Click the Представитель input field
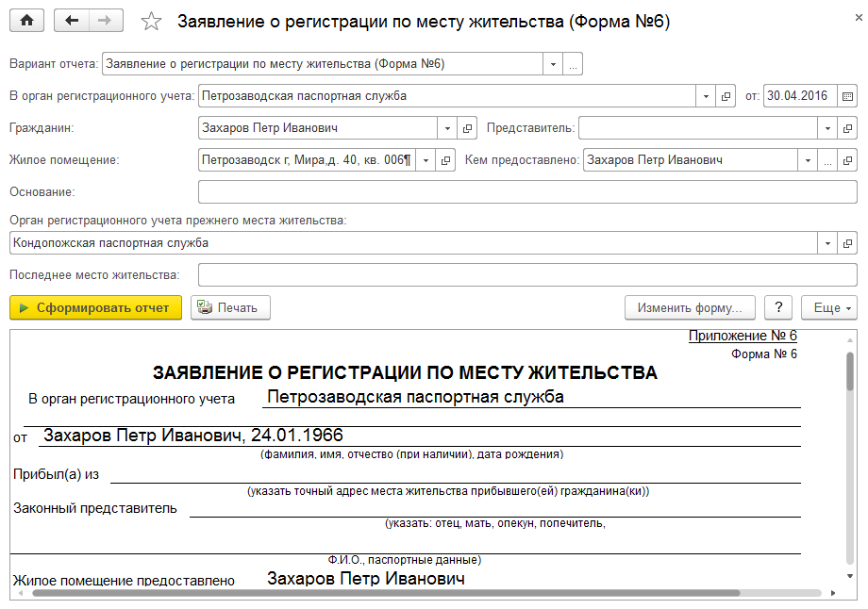Screen dimensions: 868x609 (x=698, y=128)
